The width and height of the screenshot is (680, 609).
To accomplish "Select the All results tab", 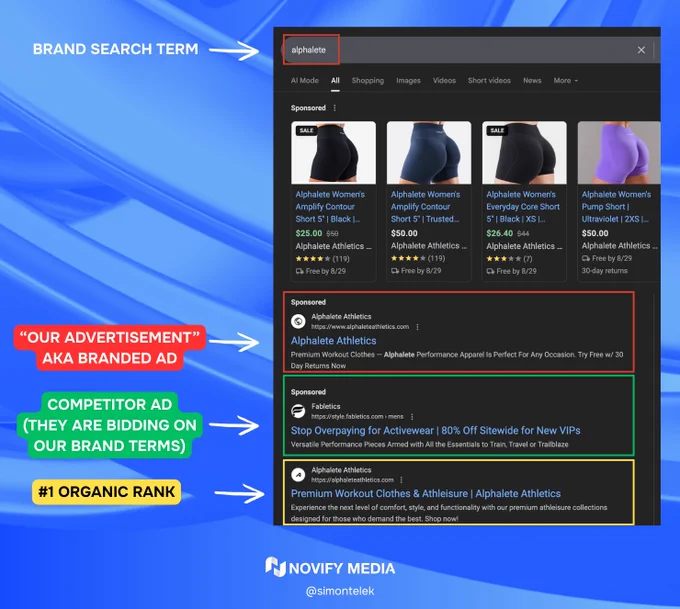I will (x=335, y=81).
